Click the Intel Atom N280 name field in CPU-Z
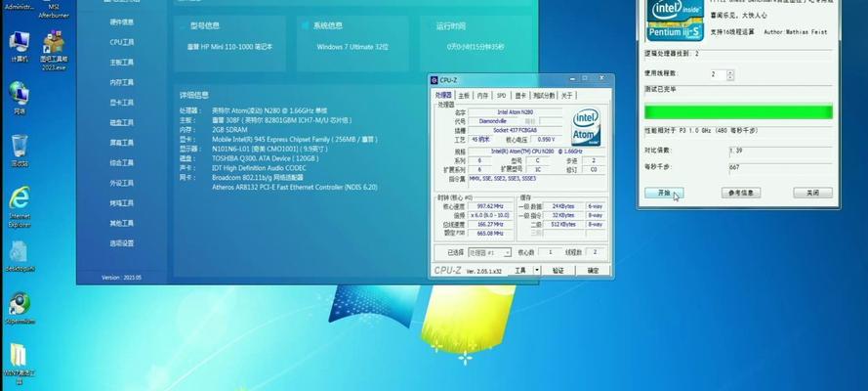The image size is (868, 391). coord(516,111)
